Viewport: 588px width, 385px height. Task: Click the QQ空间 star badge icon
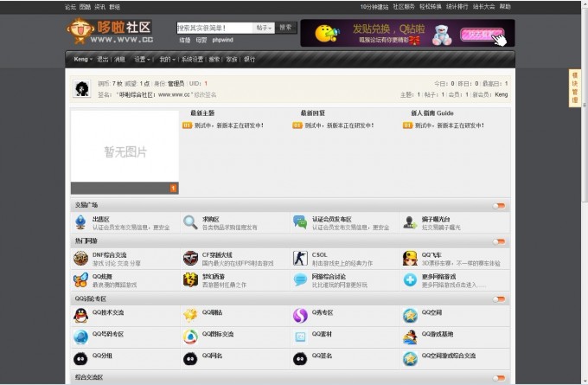[x=410, y=316]
